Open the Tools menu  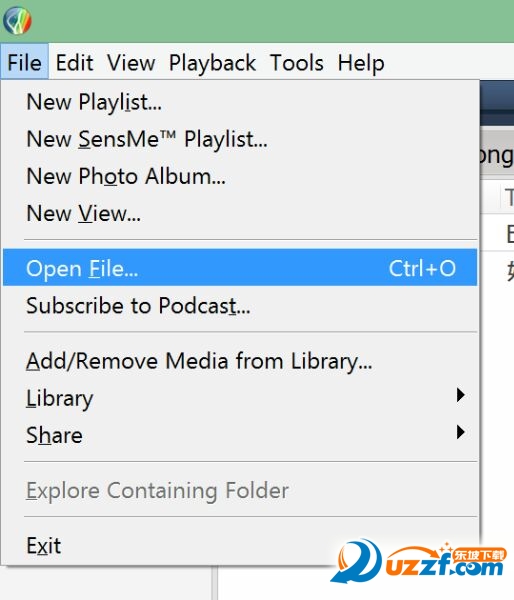[x=297, y=62]
